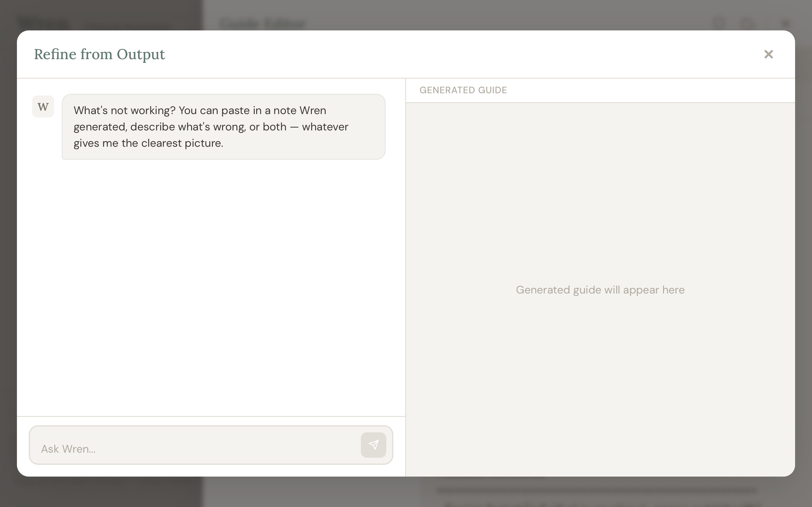Image resolution: width=812 pixels, height=507 pixels.
Task: Click the W avatar beside the message
Action: click(43, 107)
